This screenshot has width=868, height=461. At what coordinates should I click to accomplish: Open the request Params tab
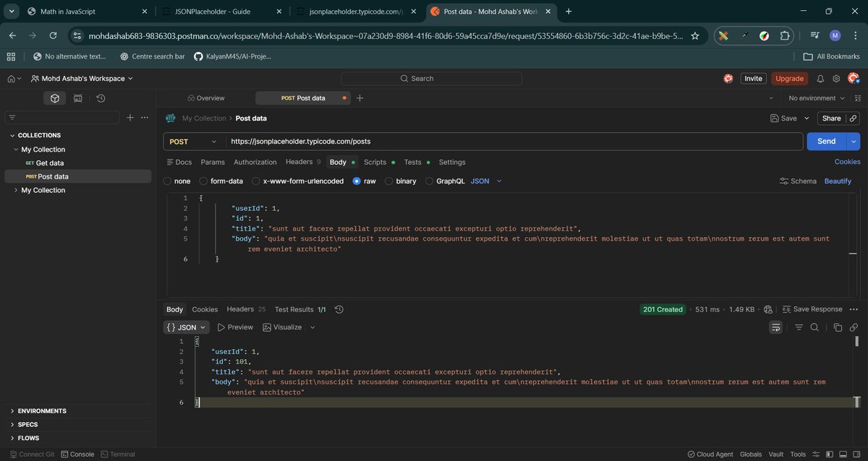click(213, 163)
